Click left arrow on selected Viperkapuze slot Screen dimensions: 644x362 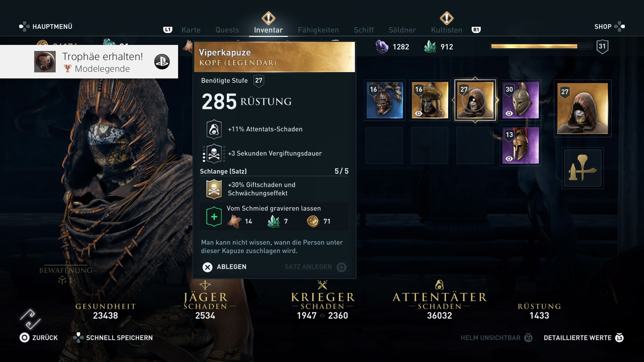[453, 100]
